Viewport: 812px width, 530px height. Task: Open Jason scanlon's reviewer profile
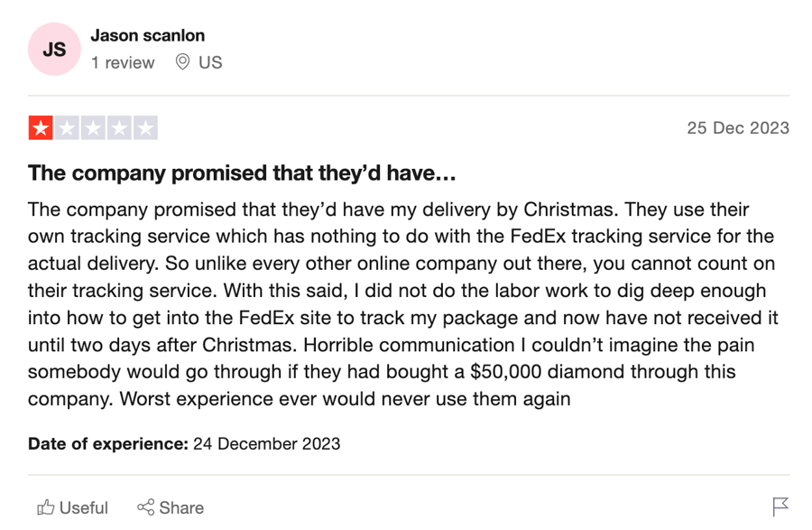(148, 35)
